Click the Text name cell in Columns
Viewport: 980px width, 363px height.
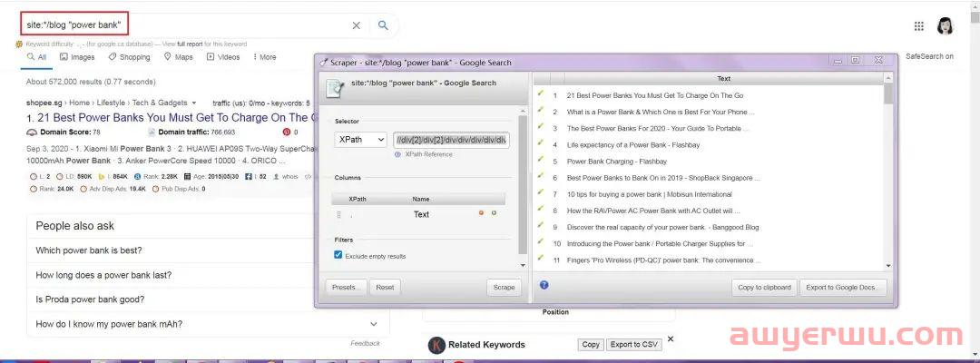click(x=421, y=214)
